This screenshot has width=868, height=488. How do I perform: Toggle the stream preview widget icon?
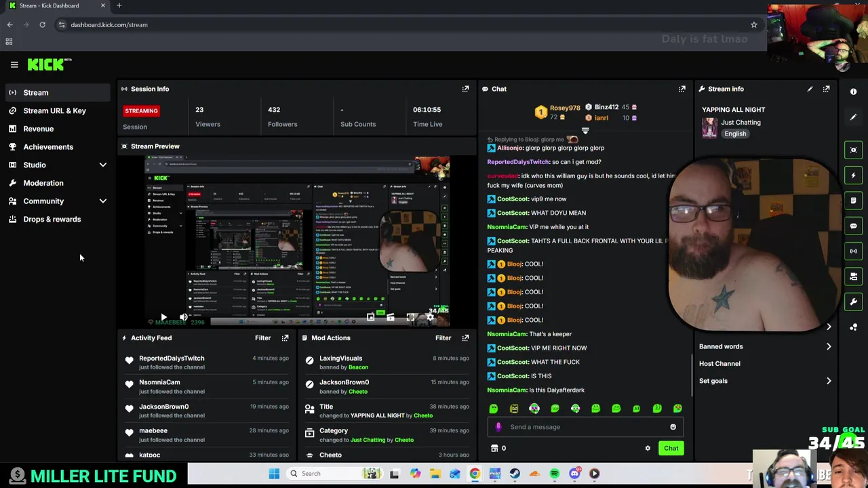pyautogui.click(x=854, y=150)
